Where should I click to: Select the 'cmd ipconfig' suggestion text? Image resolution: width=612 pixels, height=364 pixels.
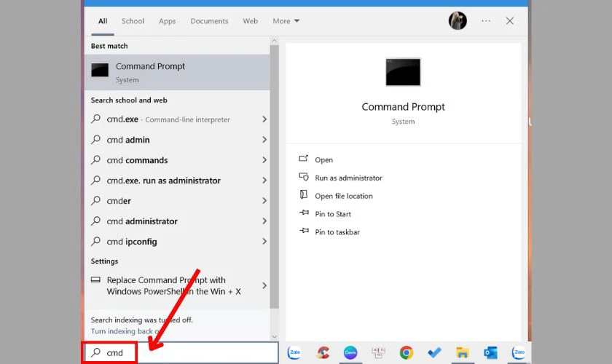(x=132, y=242)
